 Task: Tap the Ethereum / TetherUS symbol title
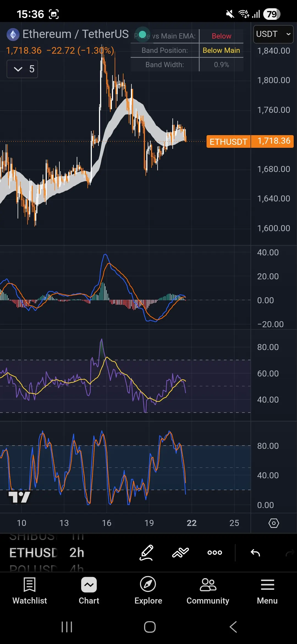(76, 34)
